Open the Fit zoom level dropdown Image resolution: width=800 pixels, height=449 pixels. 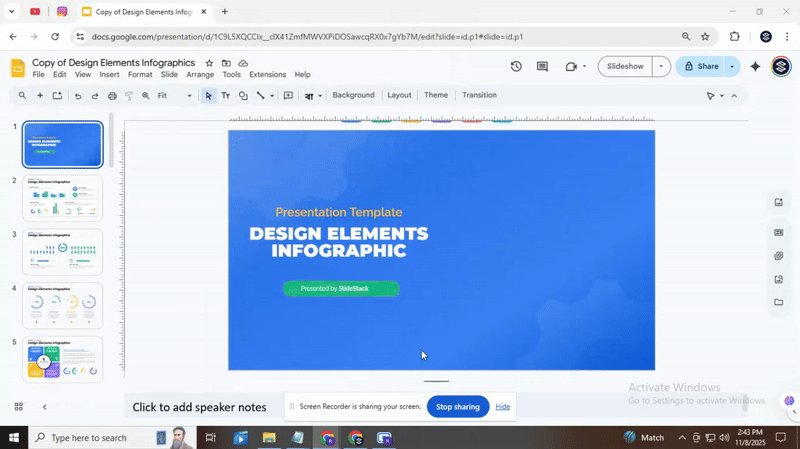[x=175, y=96]
